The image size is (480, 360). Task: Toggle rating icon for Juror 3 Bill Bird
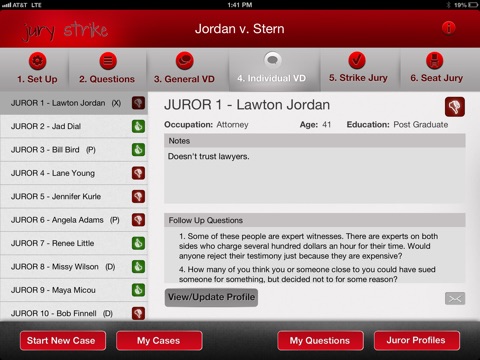[x=138, y=150]
